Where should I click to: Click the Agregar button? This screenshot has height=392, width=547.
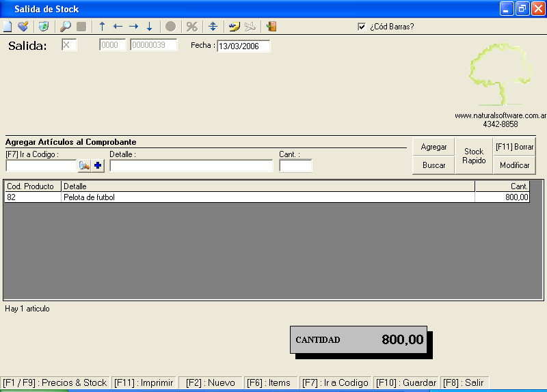pyautogui.click(x=433, y=147)
